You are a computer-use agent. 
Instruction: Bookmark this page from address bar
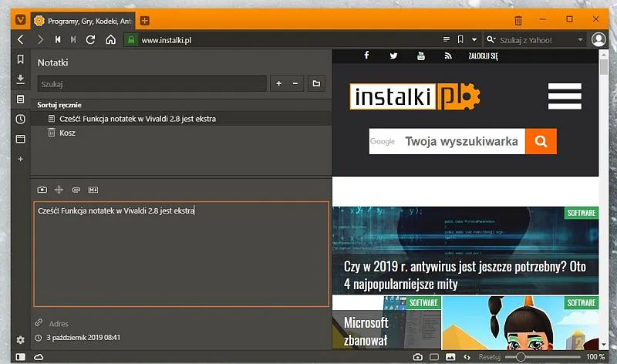pyautogui.click(x=460, y=39)
